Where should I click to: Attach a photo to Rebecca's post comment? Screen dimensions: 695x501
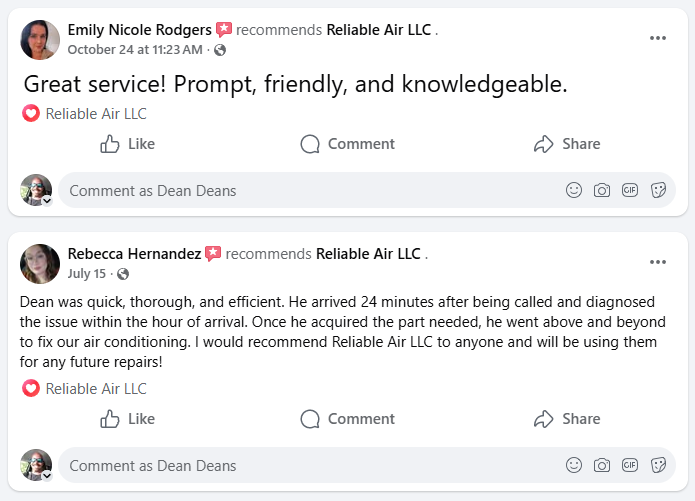tap(602, 465)
